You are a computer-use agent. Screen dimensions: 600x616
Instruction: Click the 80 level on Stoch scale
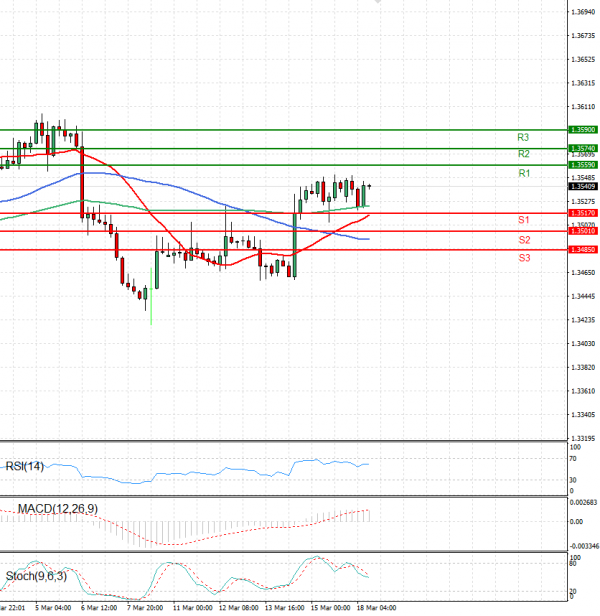(x=573, y=564)
